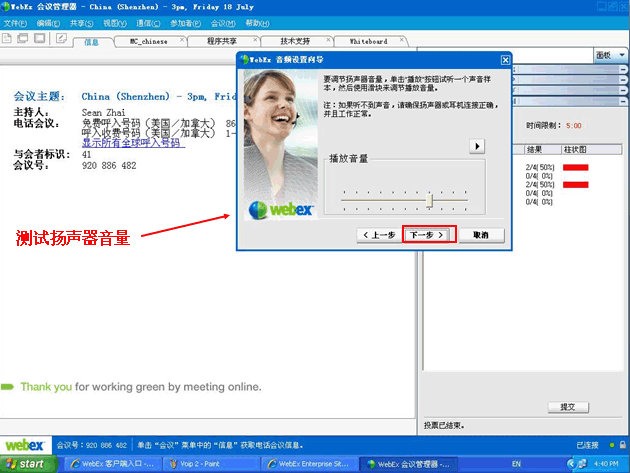Viewport: 630px width, 473px height.
Task: Open the 视图(V) menu
Action: click(115, 23)
